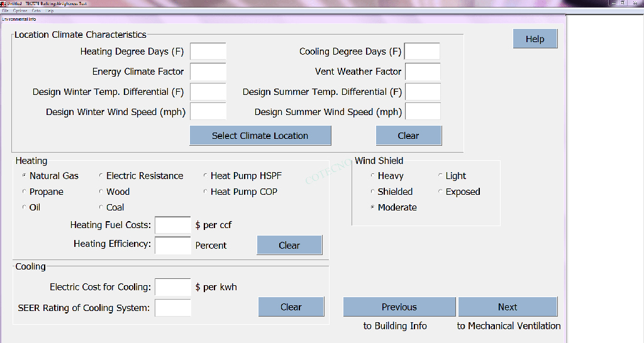Image resolution: width=644 pixels, height=343 pixels.
Task: Choose Exposed wind shield setting
Action: [x=441, y=192]
